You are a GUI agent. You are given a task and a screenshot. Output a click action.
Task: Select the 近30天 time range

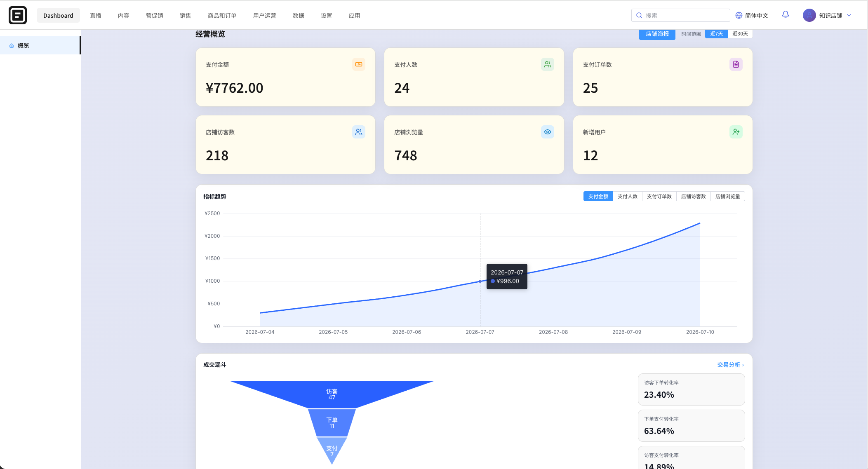pyautogui.click(x=740, y=34)
